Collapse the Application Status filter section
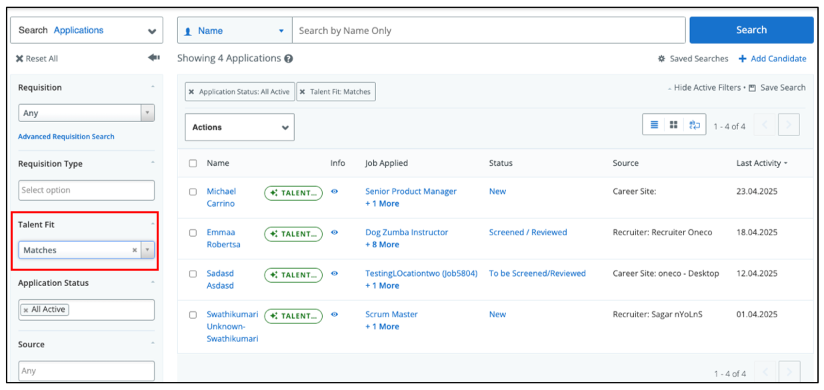Screen dimensions: 824x390 [x=152, y=282]
